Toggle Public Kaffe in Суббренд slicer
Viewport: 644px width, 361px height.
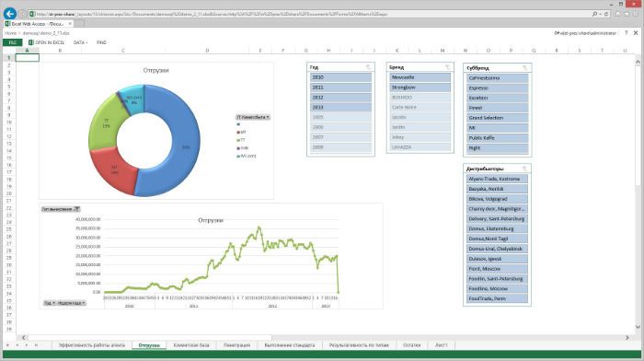497,138
